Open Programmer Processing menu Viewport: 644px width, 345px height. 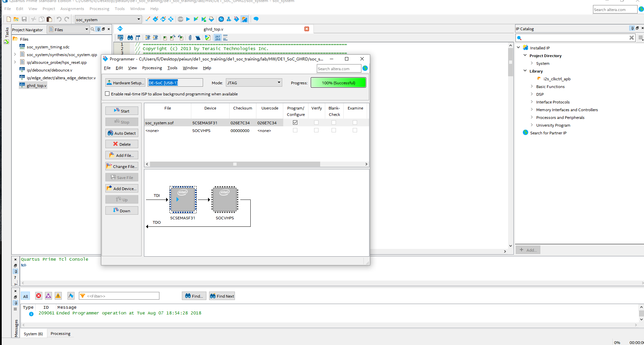[152, 68]
